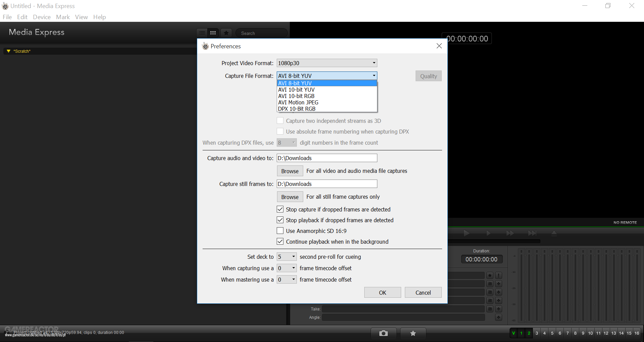Image resolution: width=644 pixels, height=342 pixels.
Task: Choose AVI Motion JPEG from the list
Action: tap(298, 102)
